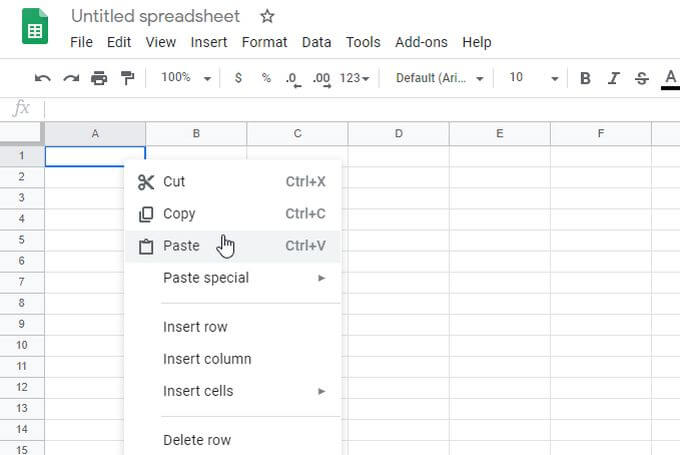The height and width of the screenshot is (455, 680).
Task: Open the font size dropdown
Action: [533, 78]
